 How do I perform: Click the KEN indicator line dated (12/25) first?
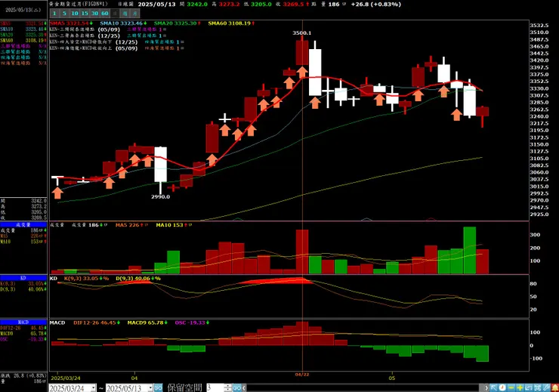116,35
